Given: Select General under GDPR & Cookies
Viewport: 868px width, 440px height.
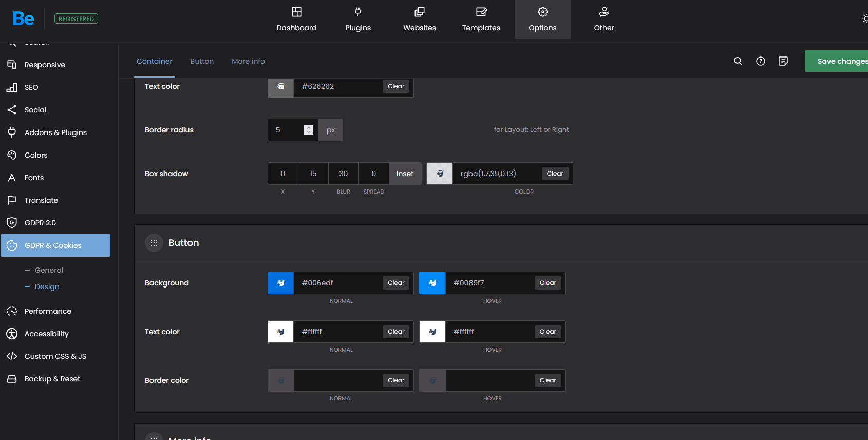Looking at the screenshot, I should (x=49, y=270).
